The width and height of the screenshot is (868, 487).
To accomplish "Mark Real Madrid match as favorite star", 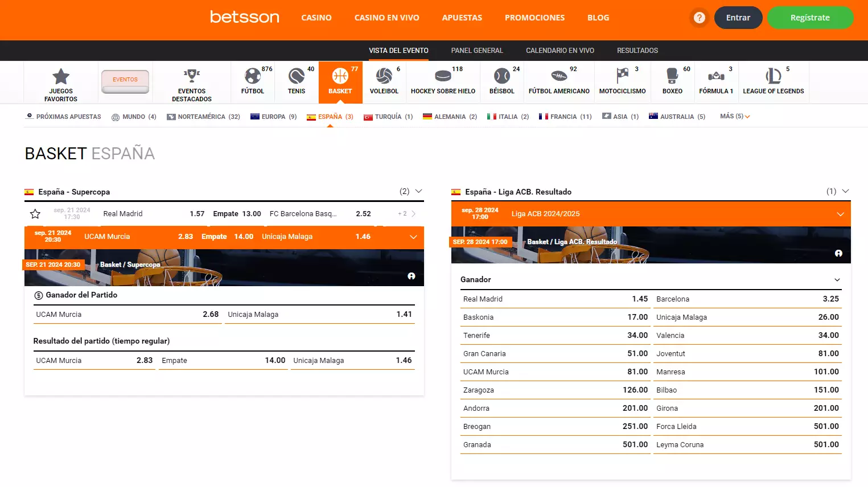I will pos(35,214).
